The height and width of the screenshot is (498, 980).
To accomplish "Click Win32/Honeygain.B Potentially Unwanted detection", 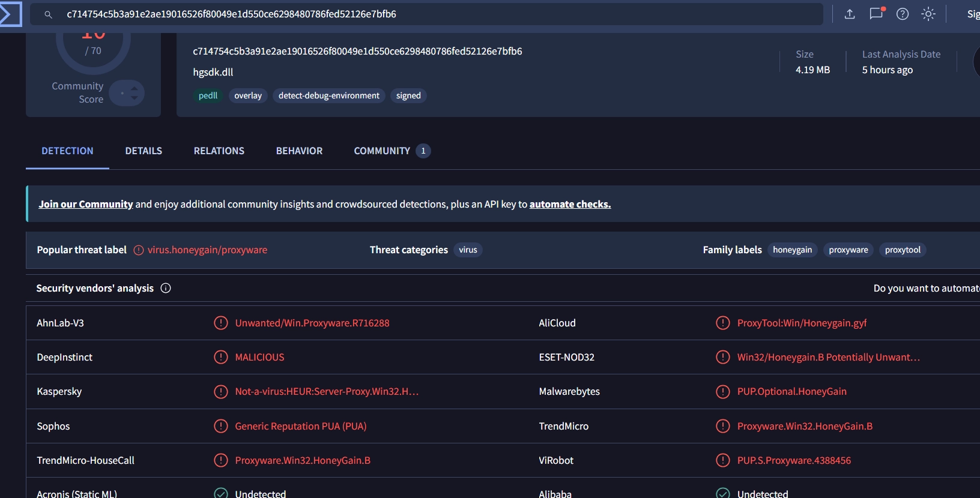I will click(x=829, y=357).
